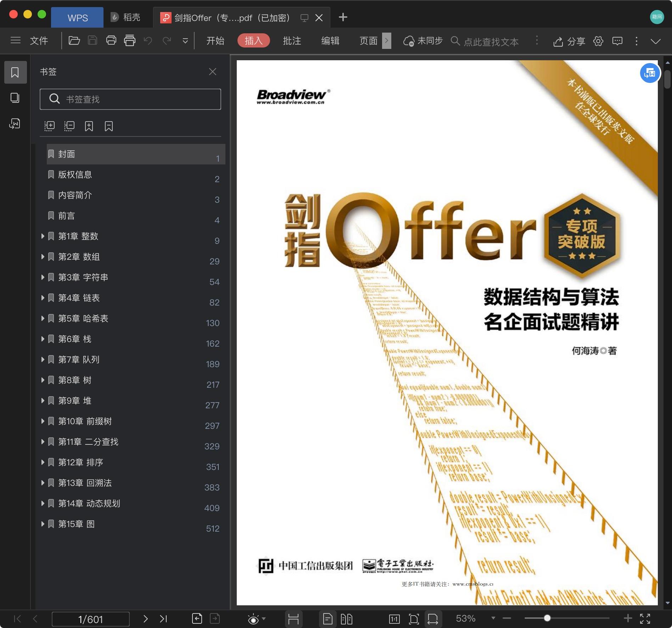The height and width of the screenshot is (628, 672).
Task: Toggle single page view
Action: point(327,619)
